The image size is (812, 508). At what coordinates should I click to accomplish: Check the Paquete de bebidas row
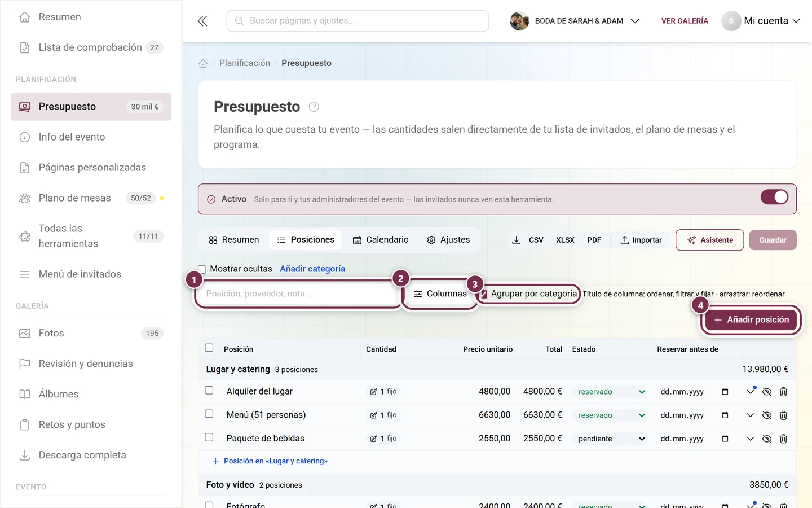coord(209,437)
